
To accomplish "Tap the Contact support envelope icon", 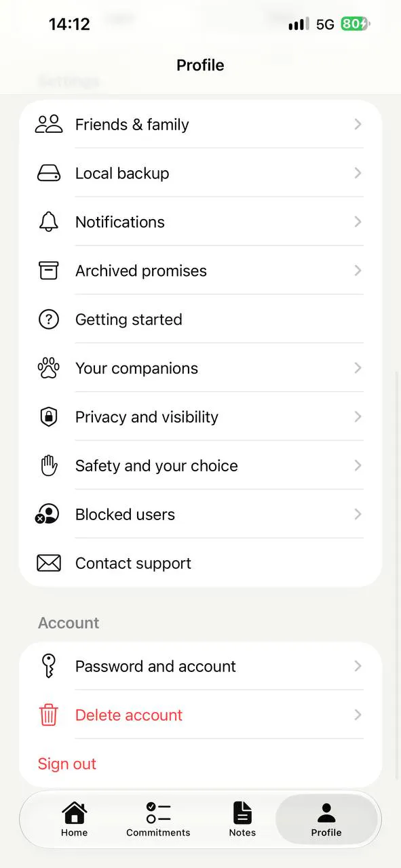I will click(49, 564).
